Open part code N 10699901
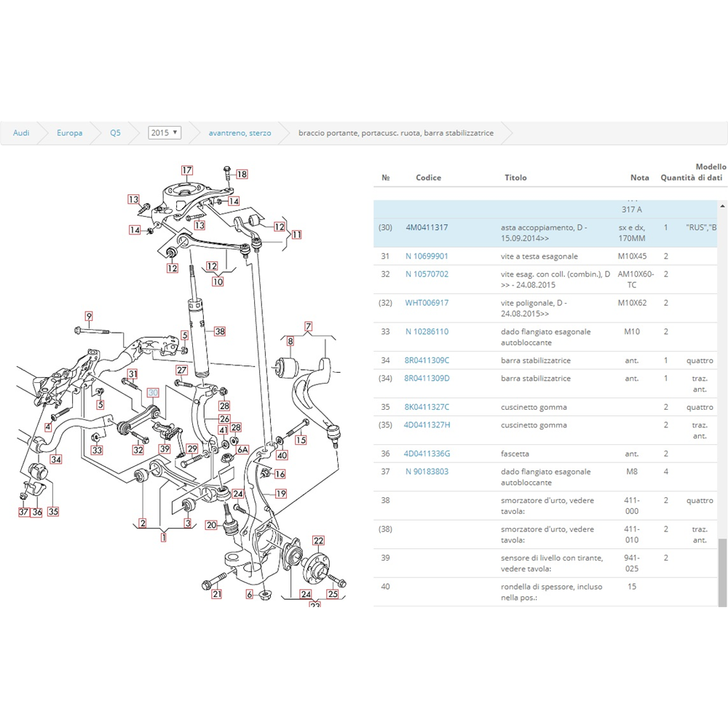This screenshot has height=728, width=728. point(427,256)
